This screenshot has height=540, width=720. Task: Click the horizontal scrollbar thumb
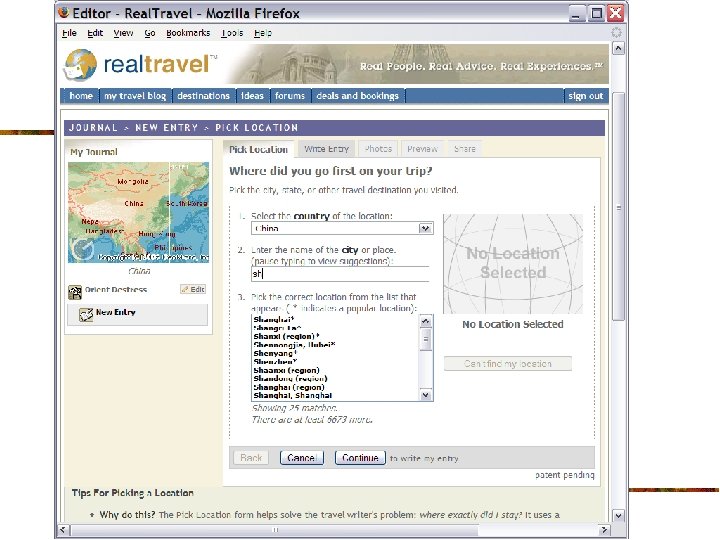[x=276, y=530]
